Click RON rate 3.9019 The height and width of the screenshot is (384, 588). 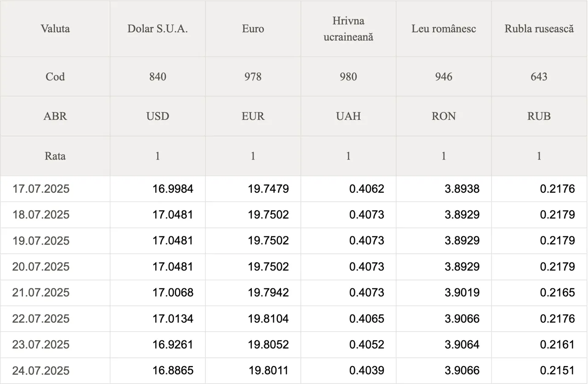tap(462, 292)
